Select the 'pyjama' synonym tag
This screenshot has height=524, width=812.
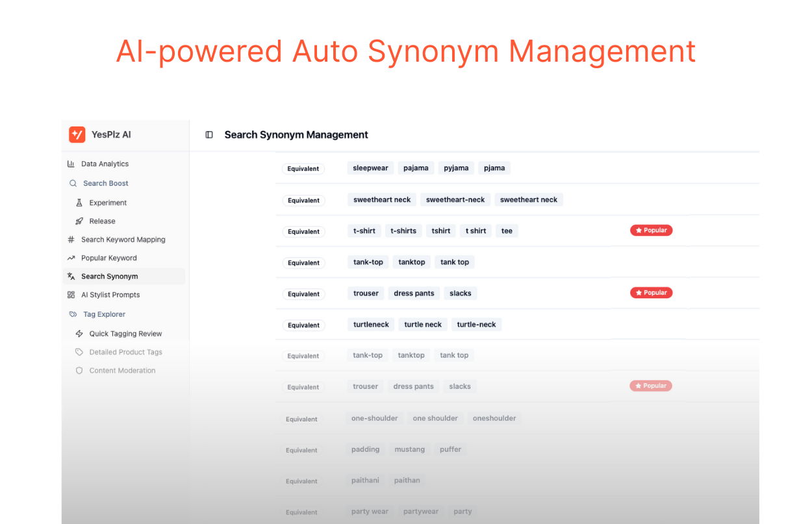point(456,168)
